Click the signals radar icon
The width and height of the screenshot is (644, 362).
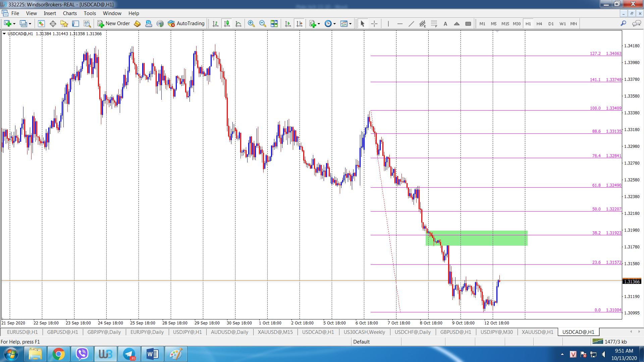pos(160,23)
